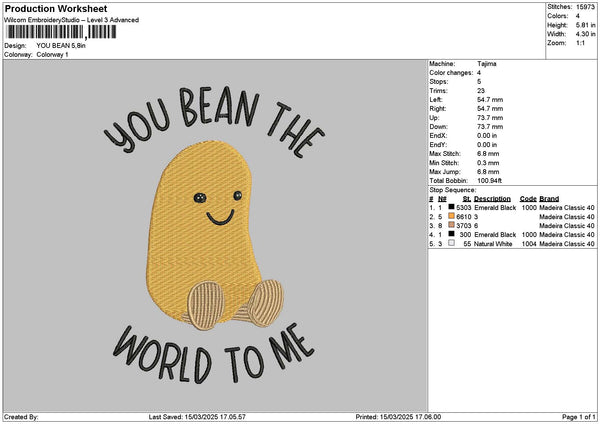This screenshot has height=424, width=600.
Task: Pick the tan thread swatch in stop 3
Action: pos(452,225)
